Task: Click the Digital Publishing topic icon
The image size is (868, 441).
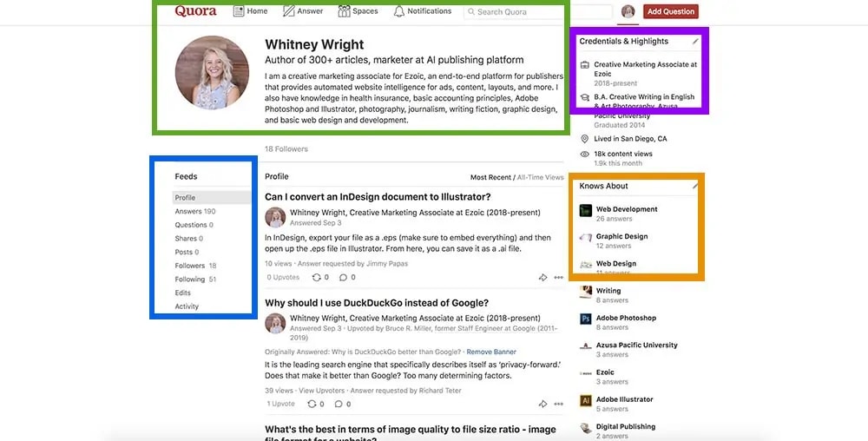Action: coord(586,428)
